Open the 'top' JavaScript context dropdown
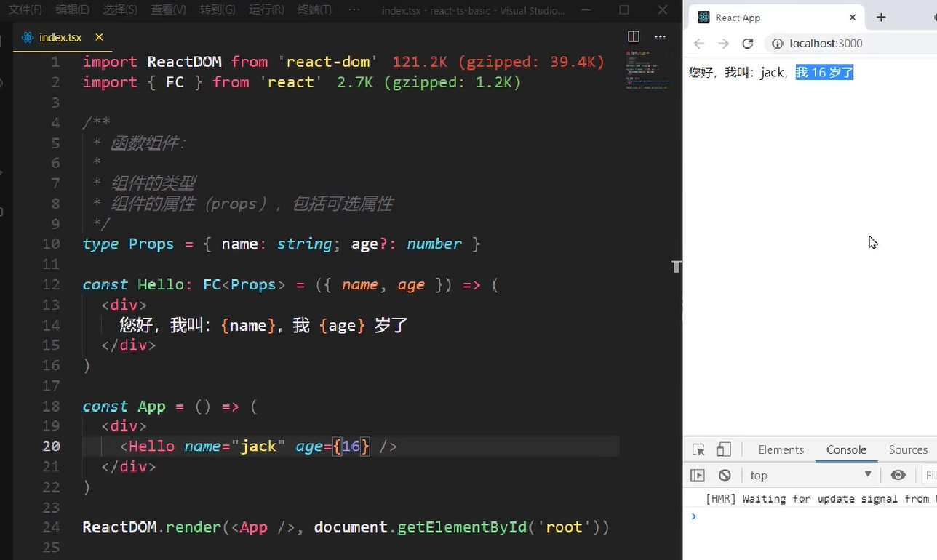 (810, 476)
